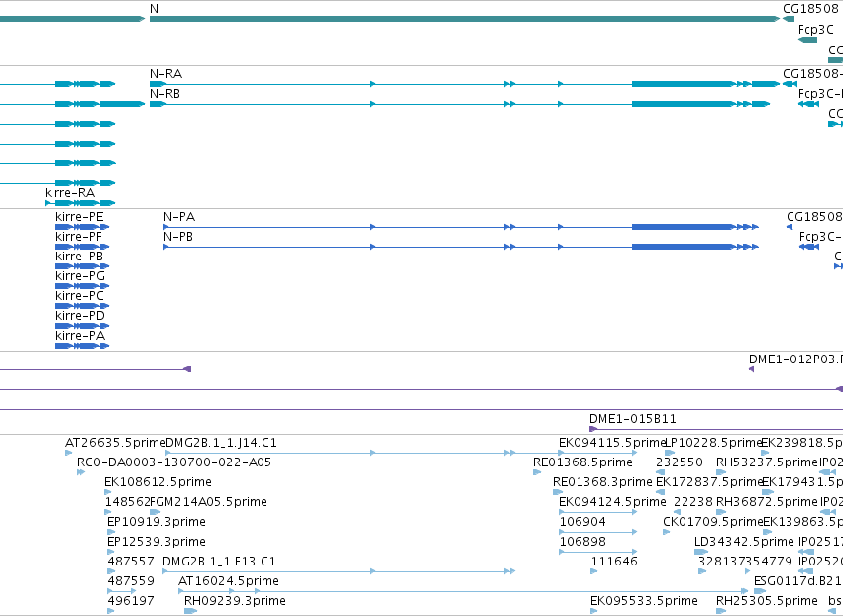Select the DME1-015B11 BAC clone label
Image resolution: width=843 pixels, height=616 pixels.
[x=633, y=419]
